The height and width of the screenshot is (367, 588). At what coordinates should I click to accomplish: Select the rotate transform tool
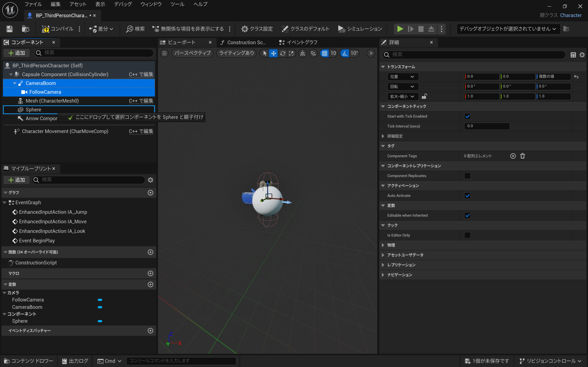coord(282,53)
